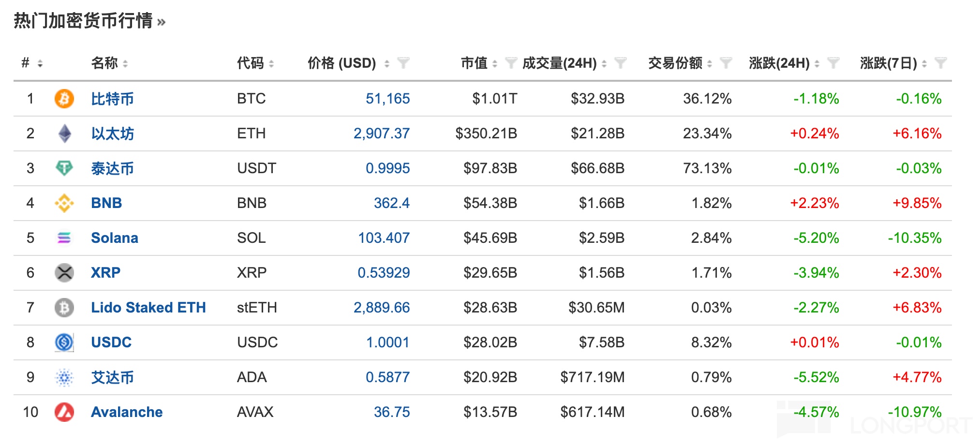
Task: Click the BNB yellow logo icon
Action: click(64, 203)
